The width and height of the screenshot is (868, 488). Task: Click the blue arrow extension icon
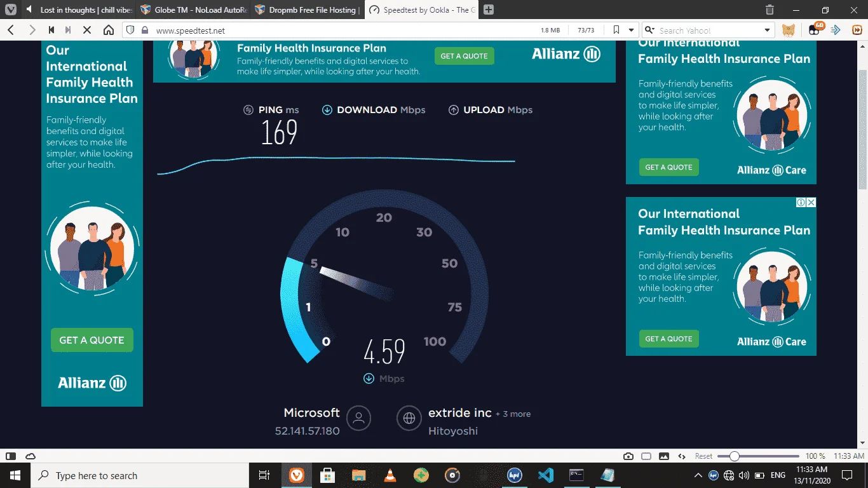[836, 30]
